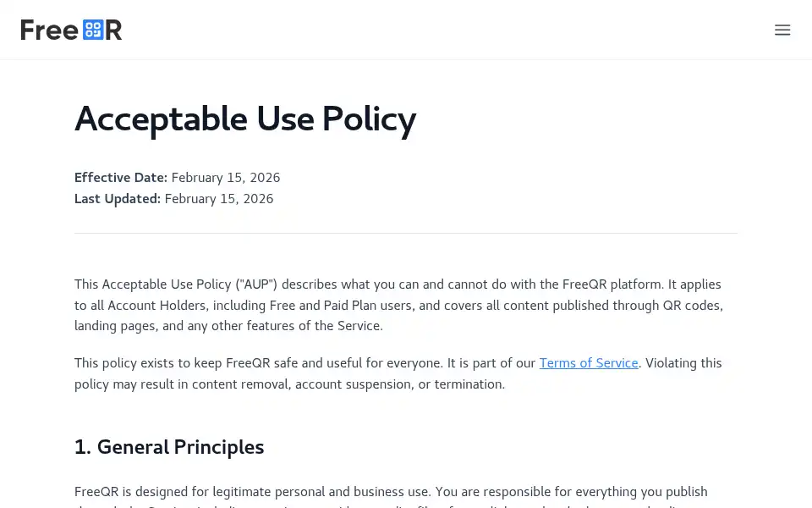Click the paragraph starting "This policy exists"
Viewport: 812px width, 508px height.
tap(398, 373)
